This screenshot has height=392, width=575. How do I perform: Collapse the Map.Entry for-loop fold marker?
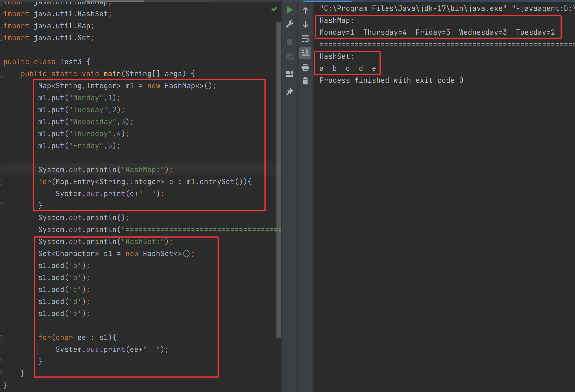click(x=1, y=182)
